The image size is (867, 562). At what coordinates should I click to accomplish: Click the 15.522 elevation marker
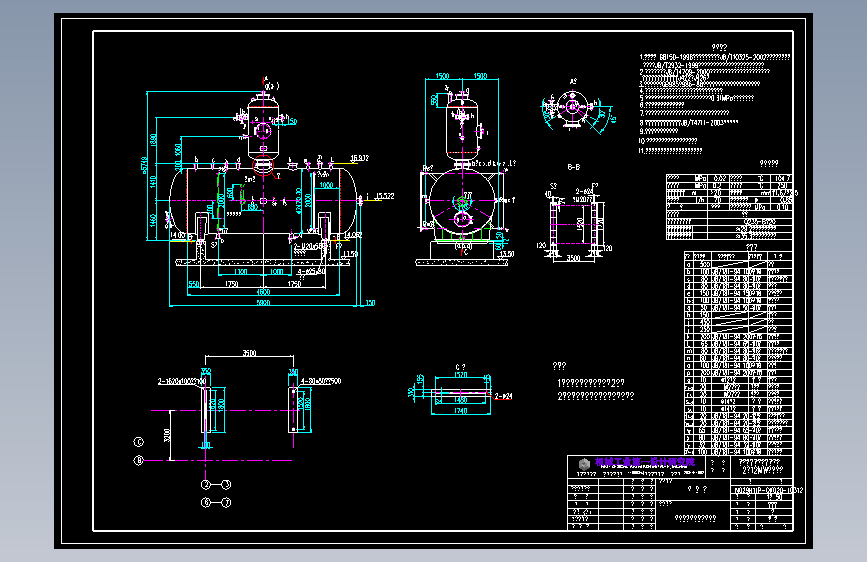tap(385, 196)
